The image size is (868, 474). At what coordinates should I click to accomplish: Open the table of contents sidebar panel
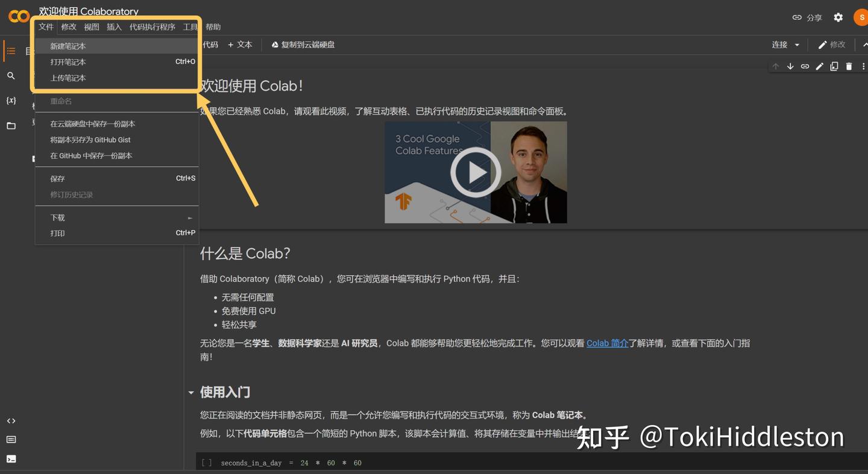click(x=11, y=51)
